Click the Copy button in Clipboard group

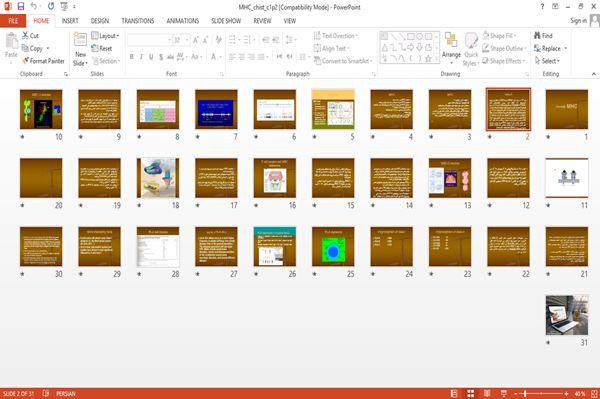pos(32,48)
